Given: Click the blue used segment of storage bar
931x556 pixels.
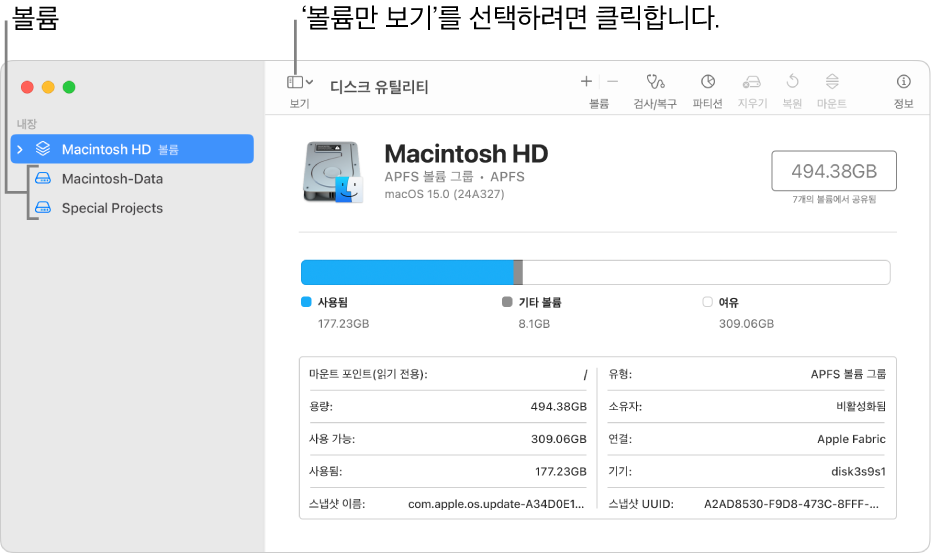Looking at the screenshot, I should point(407,273).
